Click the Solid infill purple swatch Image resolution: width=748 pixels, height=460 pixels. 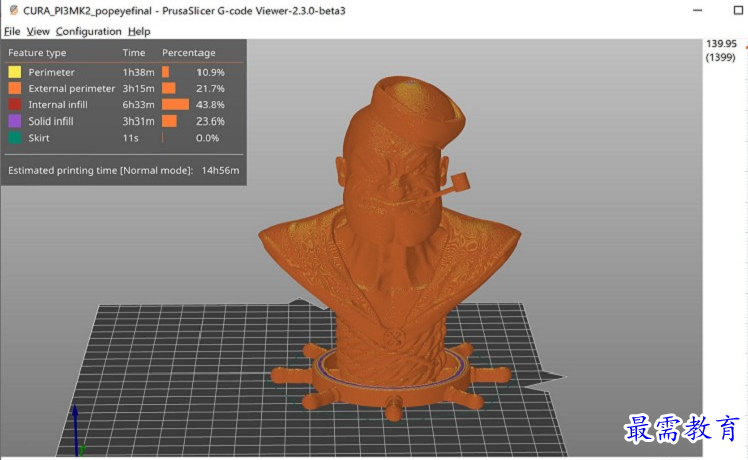click(15, 121)
